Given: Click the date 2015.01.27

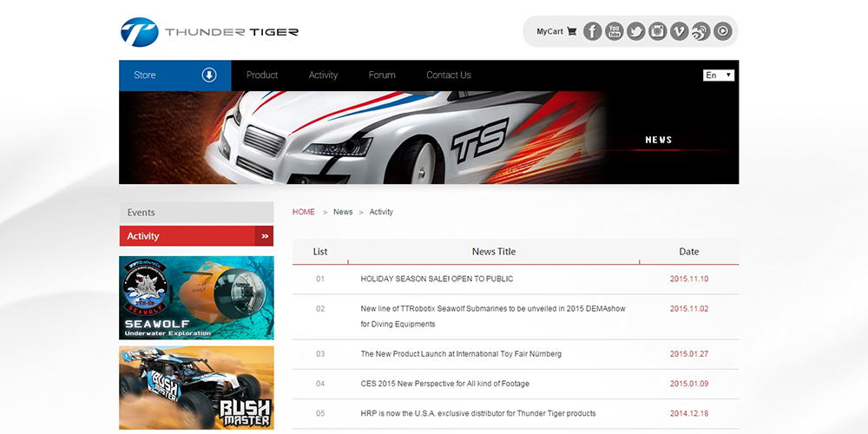Looking at the screenshot, I should pos(688,354).
